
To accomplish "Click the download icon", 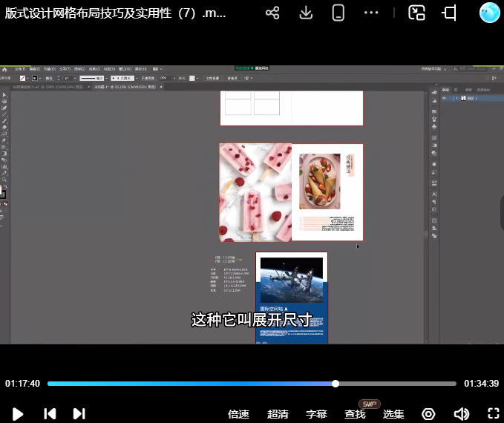I will tap(306, 13).
